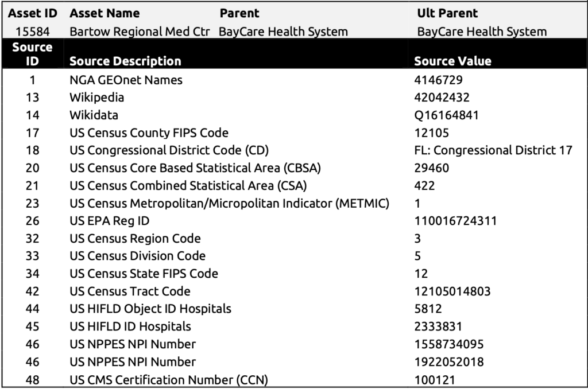Click NPI Number value 1558734095
Image resolution: width=588 pixels, height=389 pixels.
(449, 344)
